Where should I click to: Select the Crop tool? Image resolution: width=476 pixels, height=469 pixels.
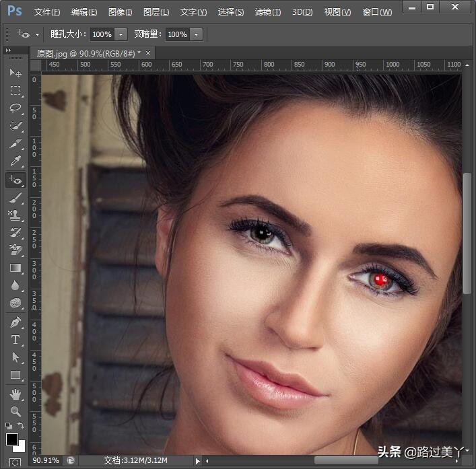[x=15, y=143]
